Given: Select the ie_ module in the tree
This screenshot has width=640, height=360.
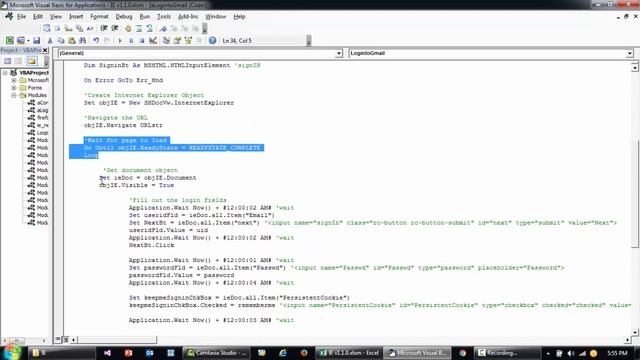Looking at the screenshot, I should pos(38,125).
